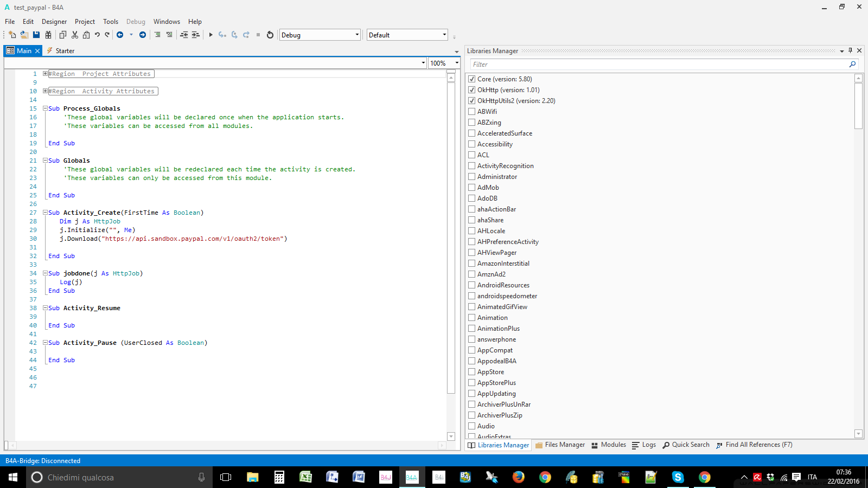Collapse the Sub Activity_Create code block
This screenshot has width=868, height=488.
pyautogui.click(x=46, y=213)
